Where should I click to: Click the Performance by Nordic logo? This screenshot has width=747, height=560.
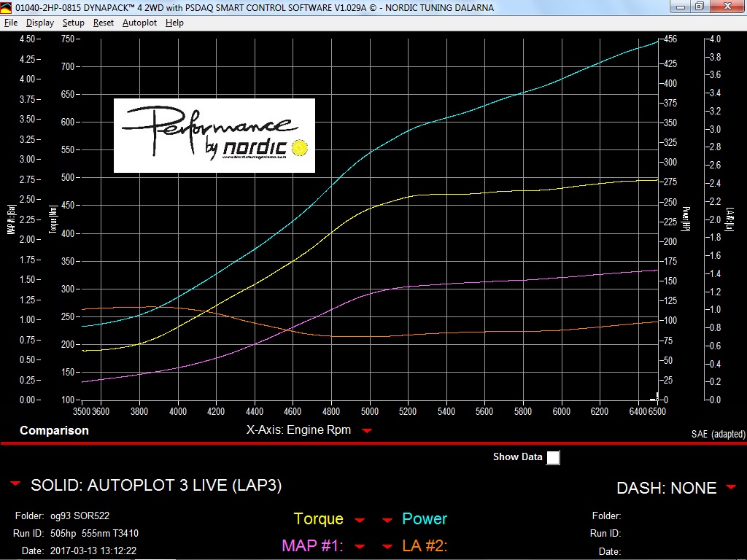[214, 136]
